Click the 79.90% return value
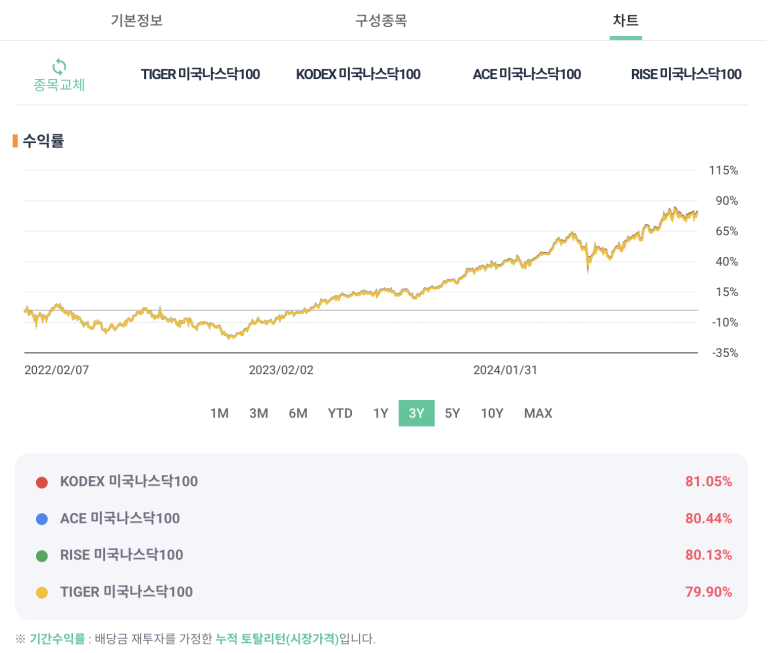 pyautogui.click(x=708, y=591)
